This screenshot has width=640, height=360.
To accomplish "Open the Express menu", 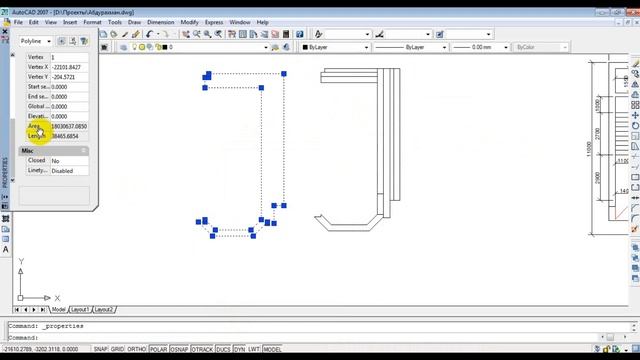I will [214, 22].
